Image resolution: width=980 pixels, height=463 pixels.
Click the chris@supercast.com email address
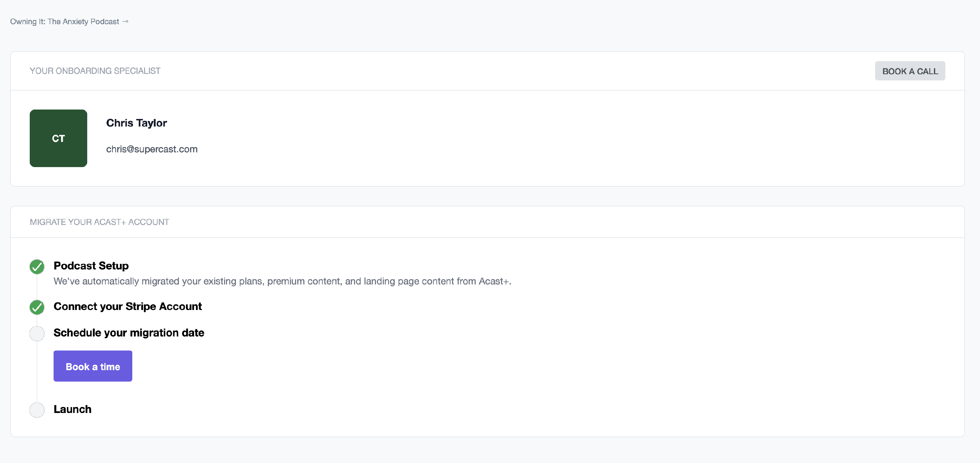152,149
